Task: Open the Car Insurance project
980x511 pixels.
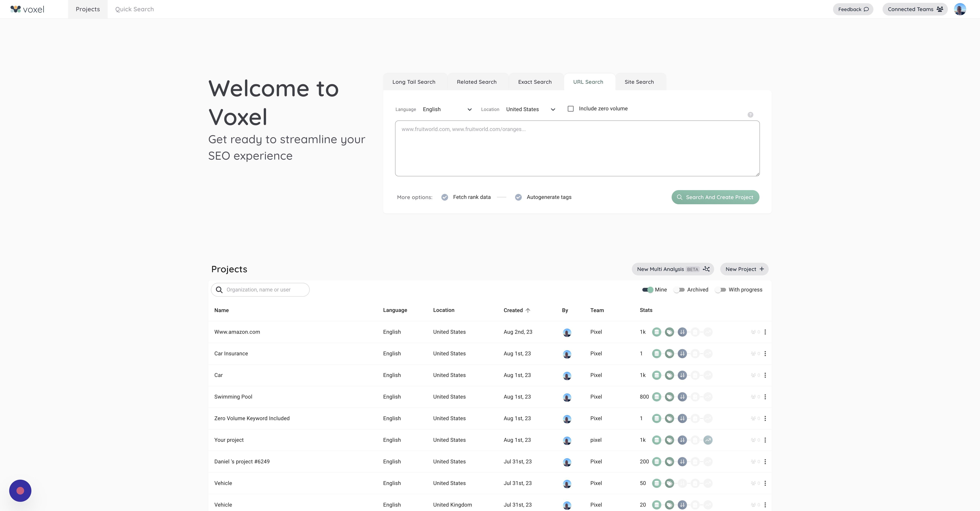Action: [x=231, y=354]
